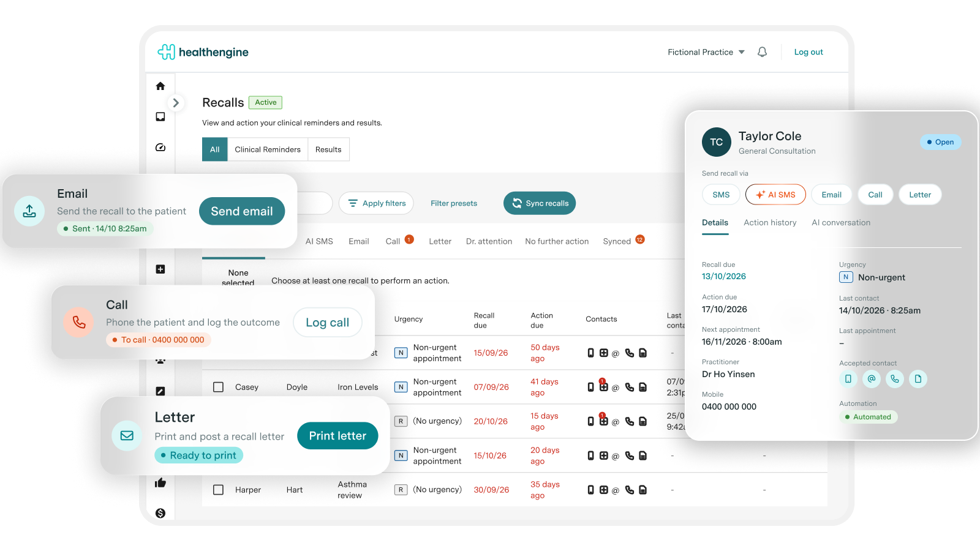Switch to the Clinical Reminders tab
This screenshot has width=980, height=551.
(x=268, y=149)
